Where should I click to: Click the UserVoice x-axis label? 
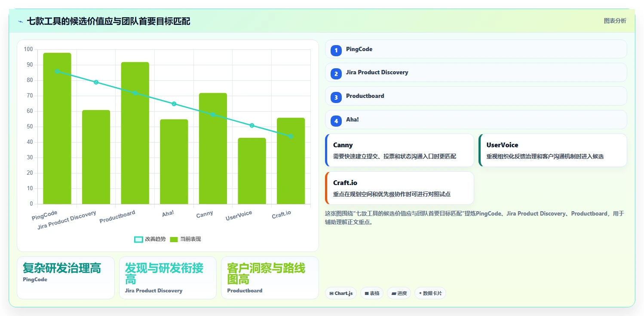239,216
